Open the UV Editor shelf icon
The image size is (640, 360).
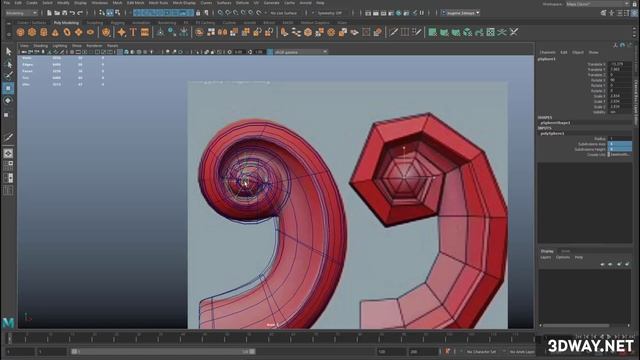click(x=491, y=32)
